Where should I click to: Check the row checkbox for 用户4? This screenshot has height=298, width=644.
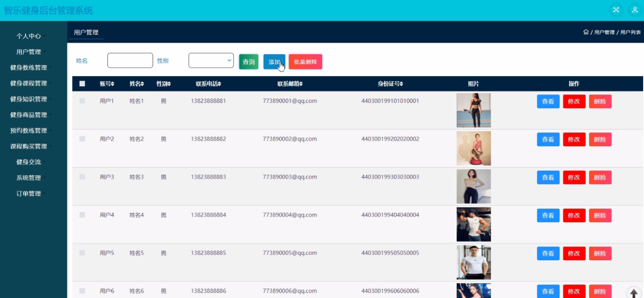pos(82,215)
